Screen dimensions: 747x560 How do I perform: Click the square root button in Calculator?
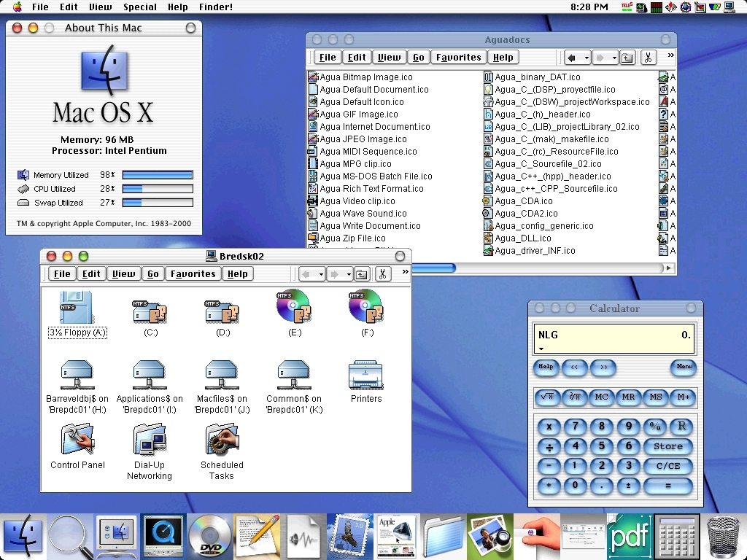[547, 397]
